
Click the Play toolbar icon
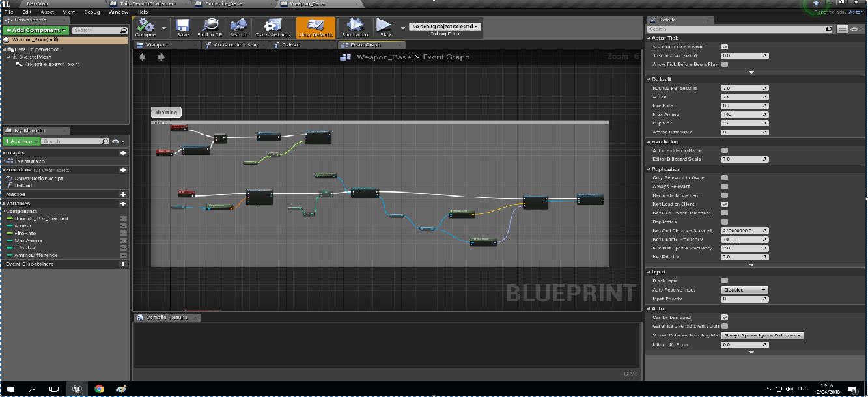385,26
